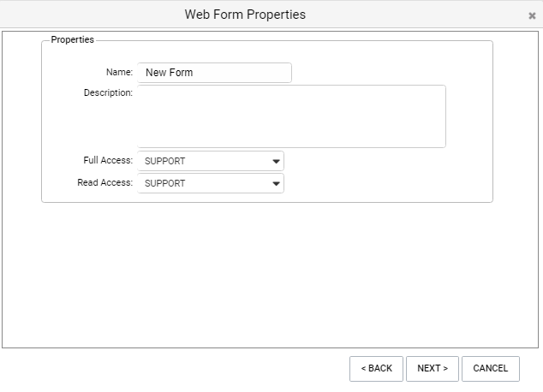Click the Name: field label
Viewport: 543px width, 392px height.
(x=119, y=72)
